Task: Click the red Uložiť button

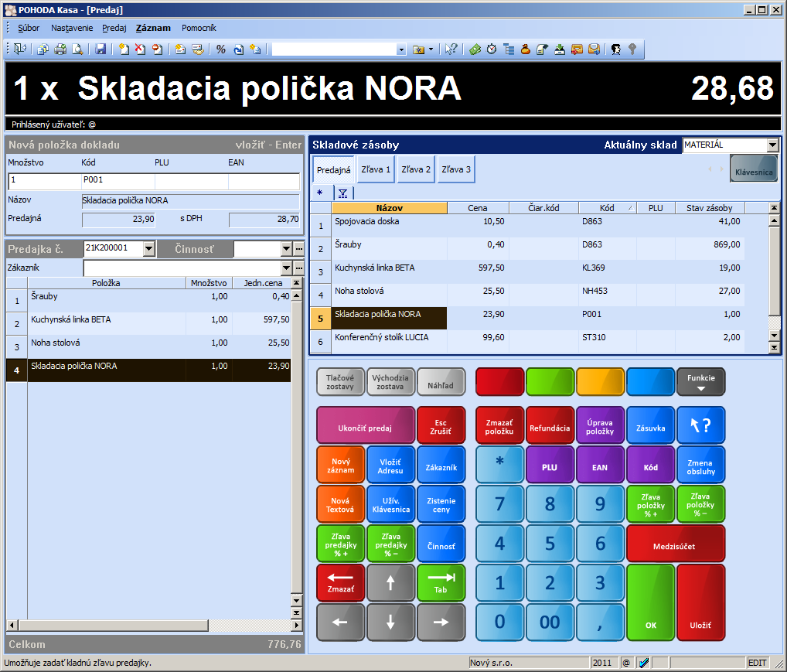Action: point(700,602)
